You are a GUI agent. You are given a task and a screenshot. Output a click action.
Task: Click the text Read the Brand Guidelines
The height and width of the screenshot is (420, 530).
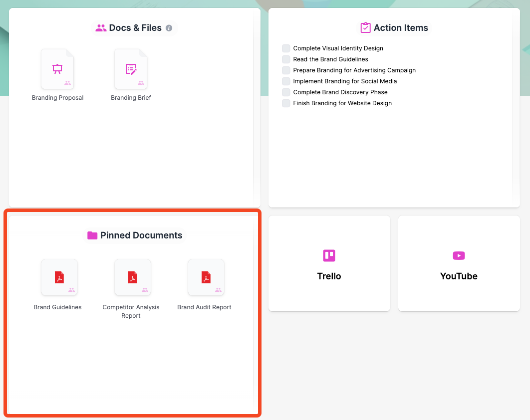(330, 59)
